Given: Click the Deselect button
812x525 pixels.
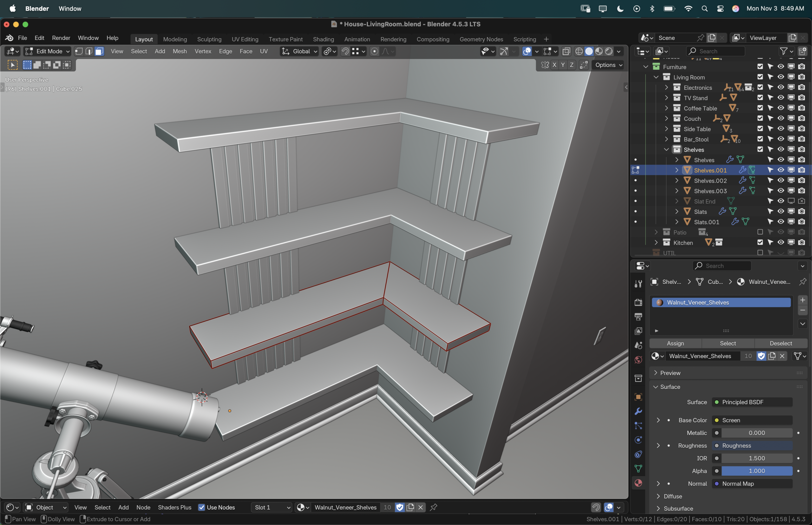Looking at the screenshot, I should tap(781, 343).
